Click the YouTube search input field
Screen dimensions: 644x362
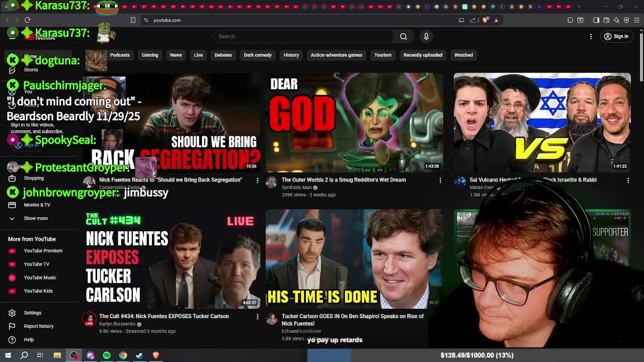coord(303,36)
